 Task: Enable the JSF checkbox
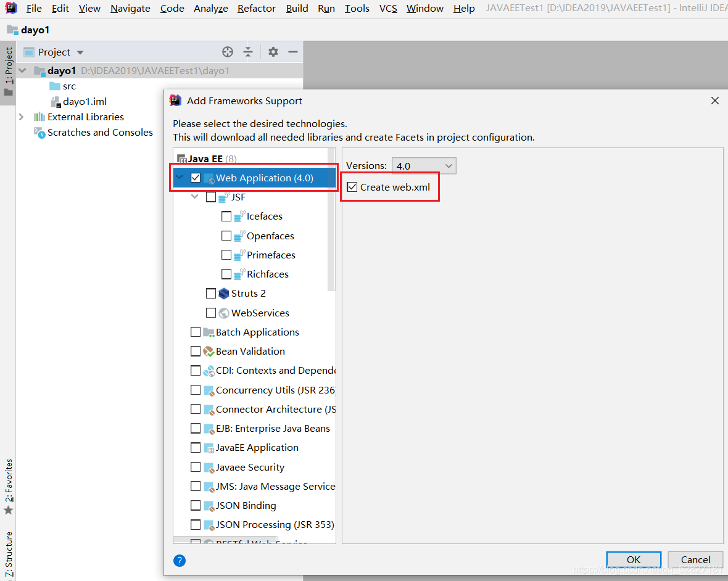pyautogui.click(x=211, y=197)
